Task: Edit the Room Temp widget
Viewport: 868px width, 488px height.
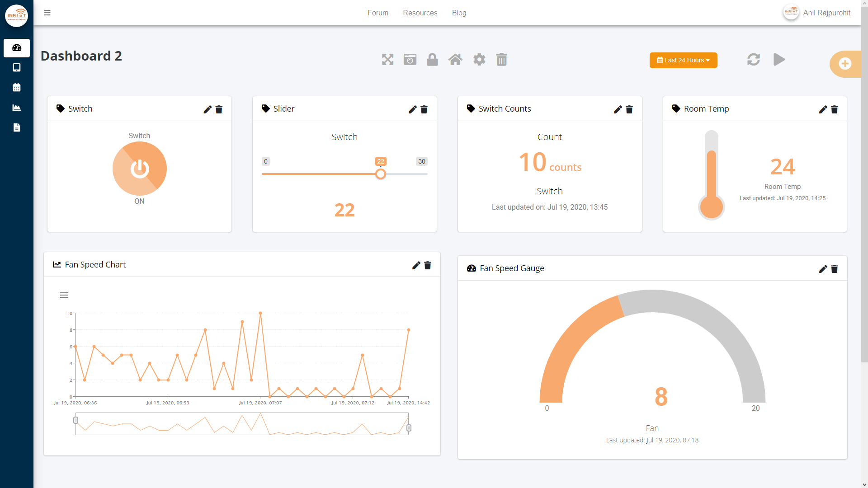Action: [x=823, y=109]
